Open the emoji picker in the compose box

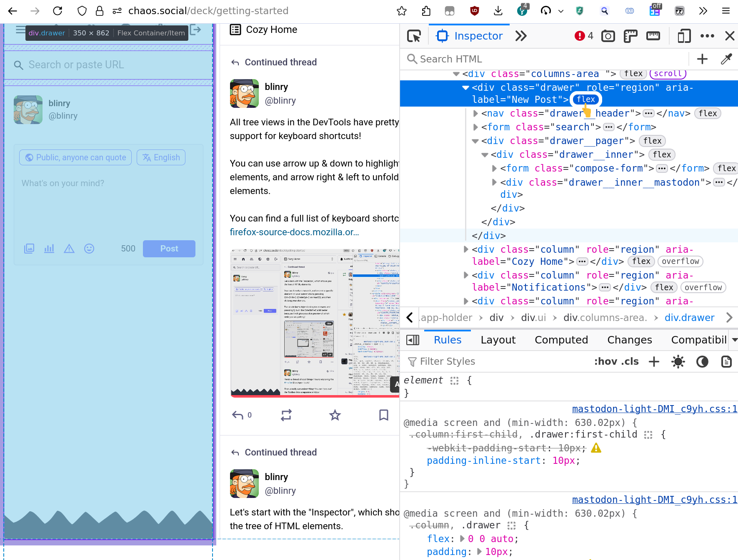point(89,249)
